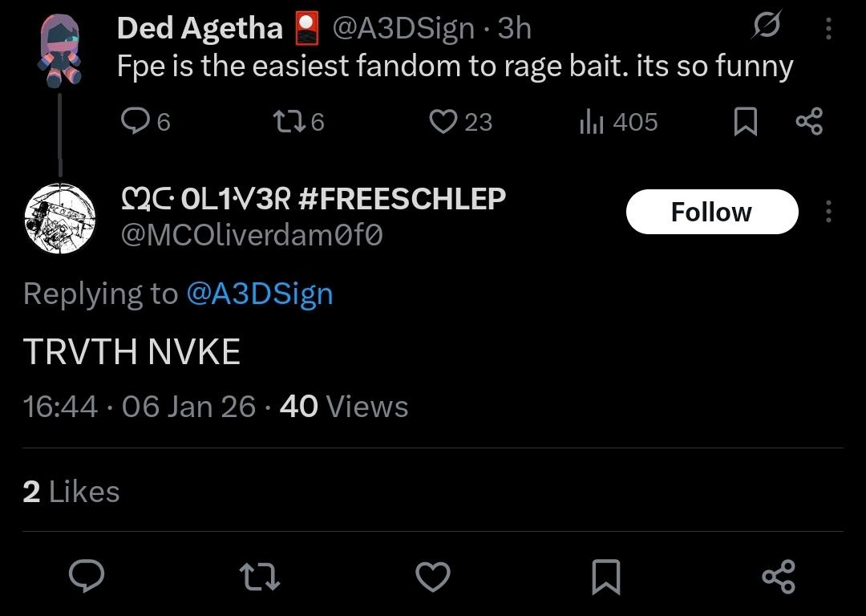Open Ded Agetha's profile picture

(x=60, y=50)
